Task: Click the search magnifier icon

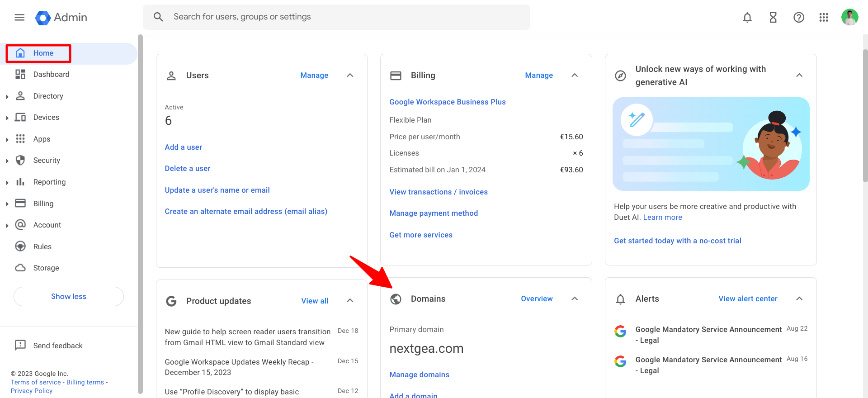Action: point(158,17)
